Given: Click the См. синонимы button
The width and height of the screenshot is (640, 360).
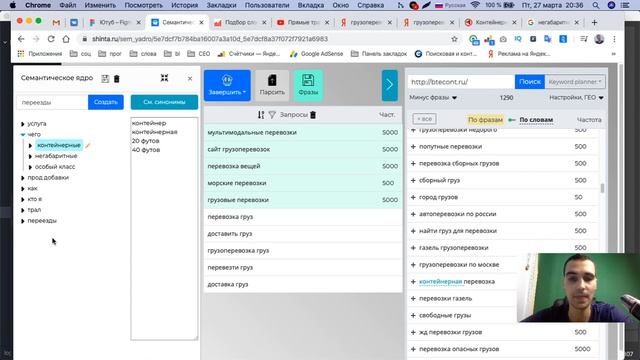Looking at the screenshot, I should click(x=164, y=102).
